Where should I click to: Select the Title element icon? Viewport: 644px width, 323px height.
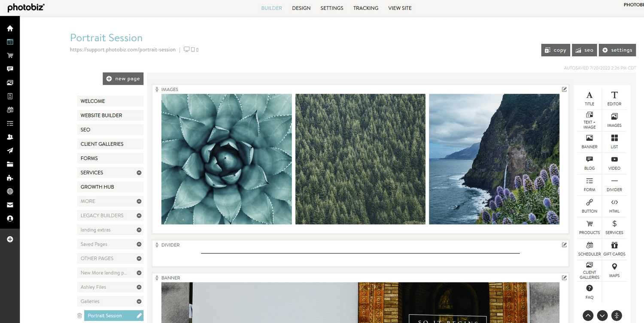pyautogui.click(x=589, y=98)
